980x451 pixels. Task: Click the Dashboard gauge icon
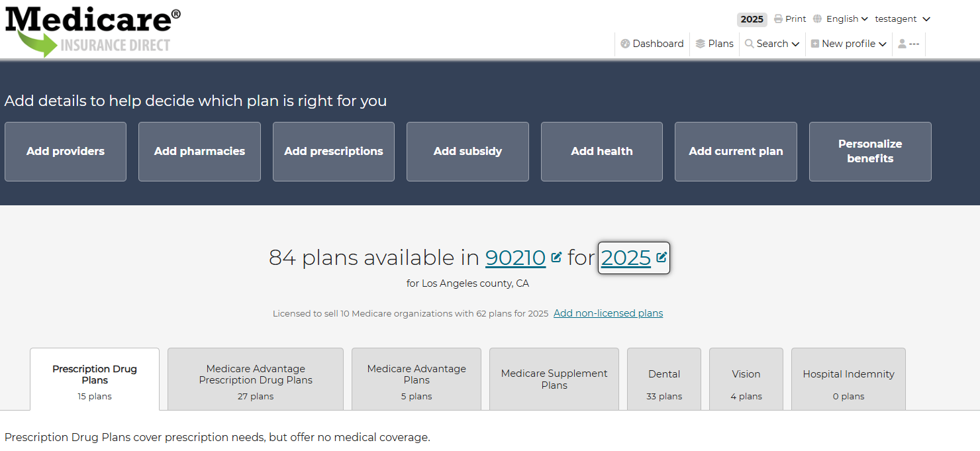point(625,44)
